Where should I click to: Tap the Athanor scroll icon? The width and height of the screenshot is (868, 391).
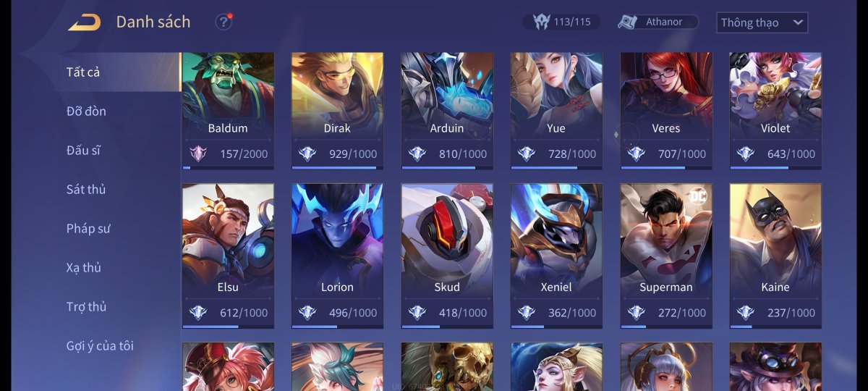tap(627, 22)
